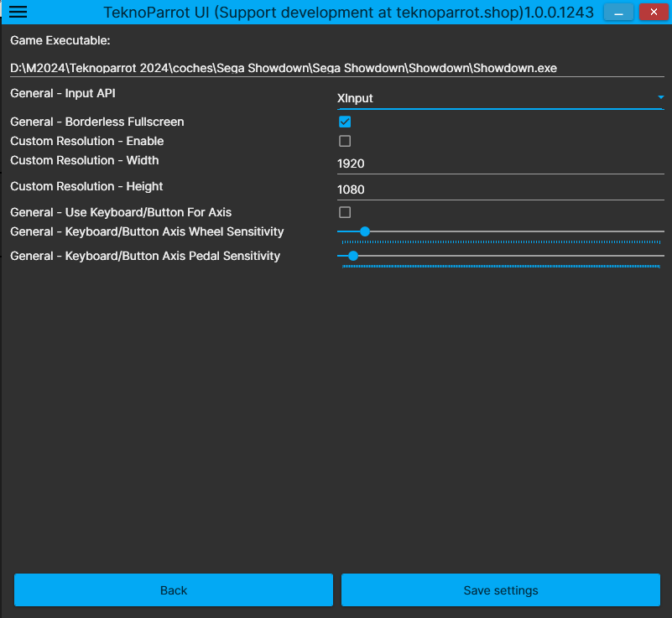This screenshot has width=672, height=618.
Task: Click the Wheel Sensitivity slider thumb
Action: point(365,231)
